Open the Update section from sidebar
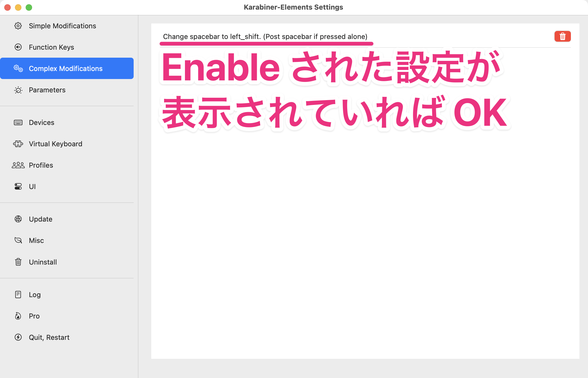Screen dimensions: 588x378 [x=40, y=219]
